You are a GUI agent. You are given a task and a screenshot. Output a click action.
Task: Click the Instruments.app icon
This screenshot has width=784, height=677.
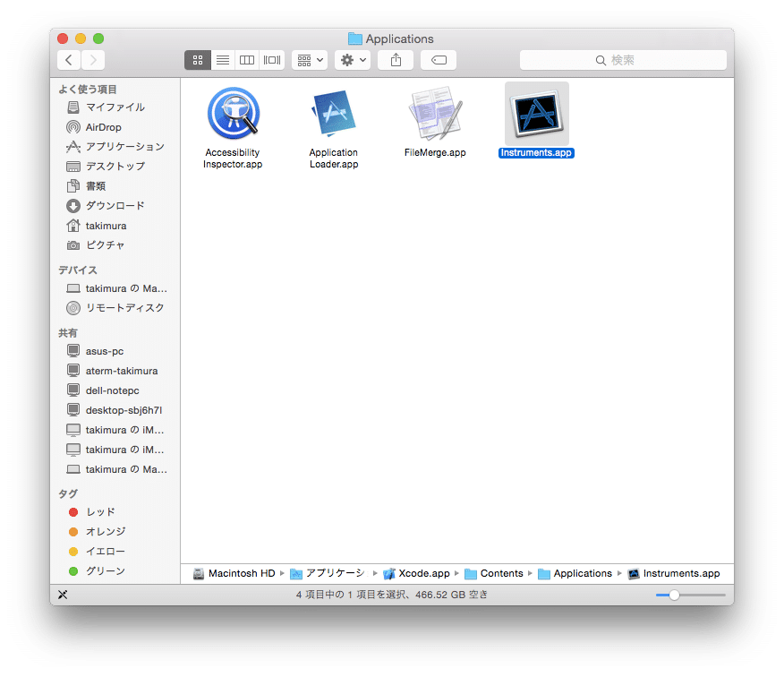536,114
